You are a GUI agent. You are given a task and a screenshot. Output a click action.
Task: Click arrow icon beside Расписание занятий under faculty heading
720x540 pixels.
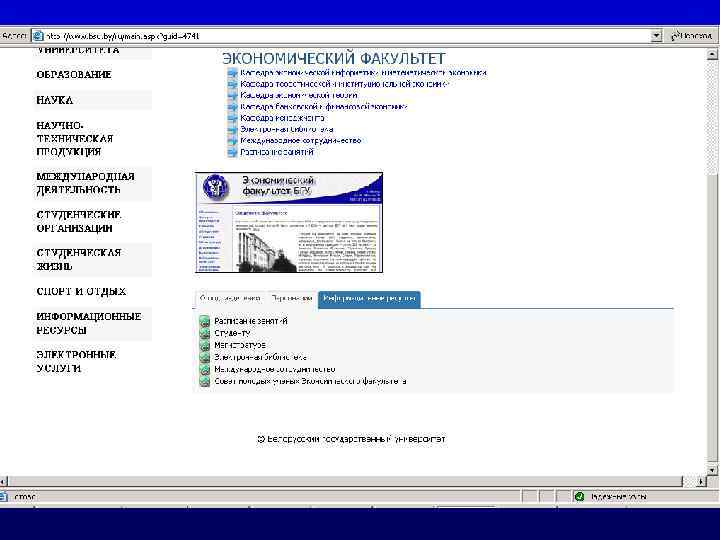pyautogui.click(x=232, y=152)
